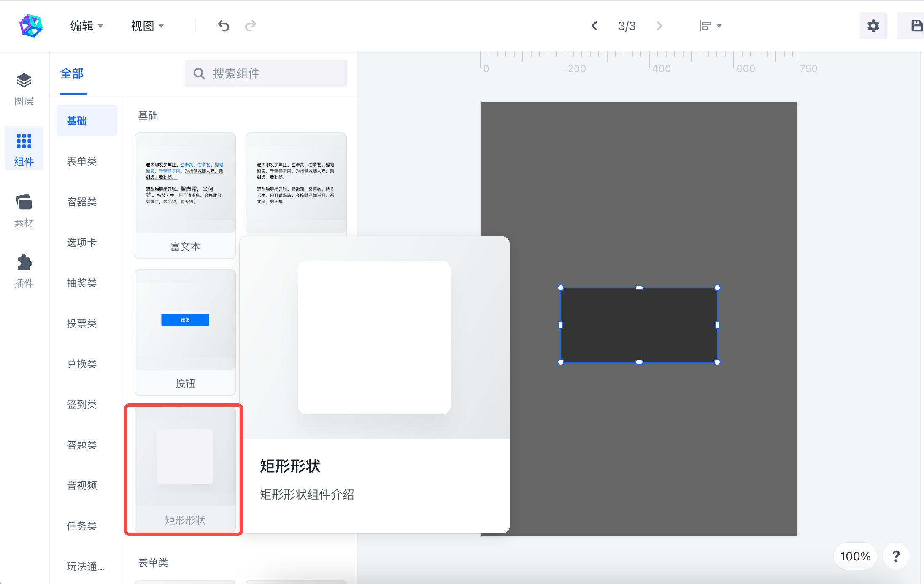Select the dark rectangle on canvas

click(639, 325)
